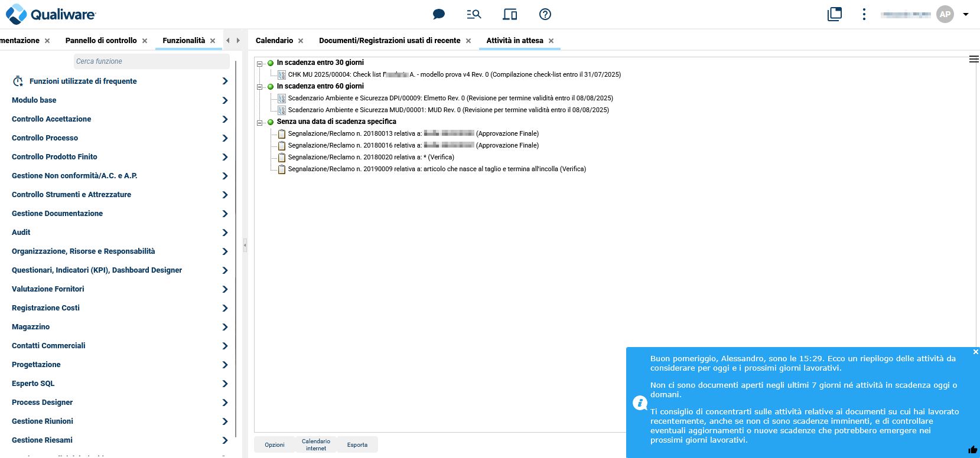The width and height of the screenshot is (980, 458).
Task: Switch to the Calendario tab
Action: point(274,40)
